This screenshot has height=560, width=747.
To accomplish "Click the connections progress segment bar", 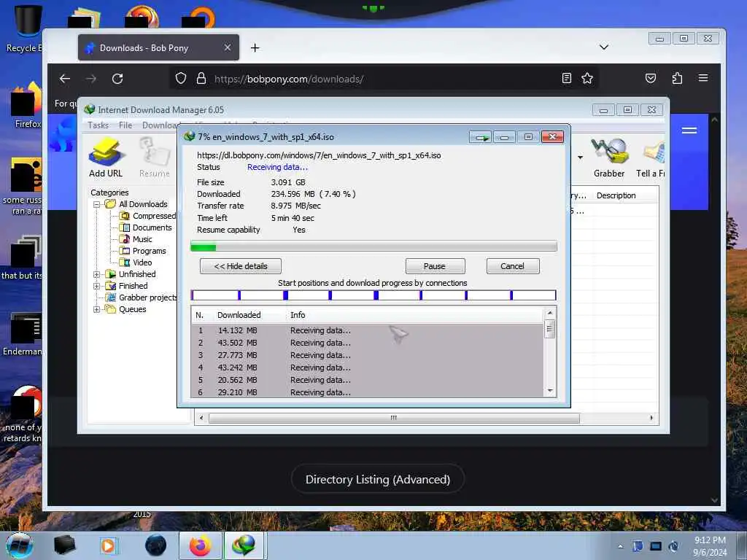I will 373,295.
